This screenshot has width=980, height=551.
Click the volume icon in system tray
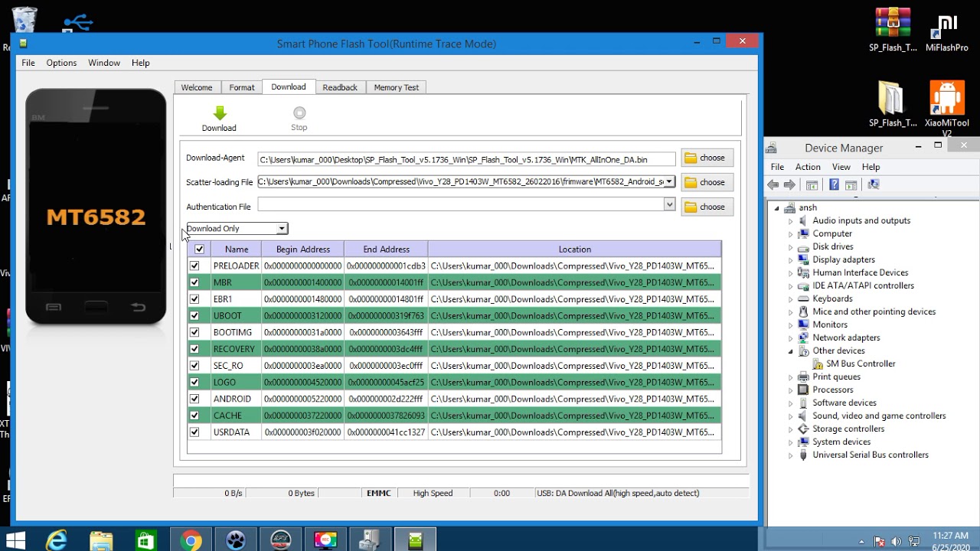[896, 541]
